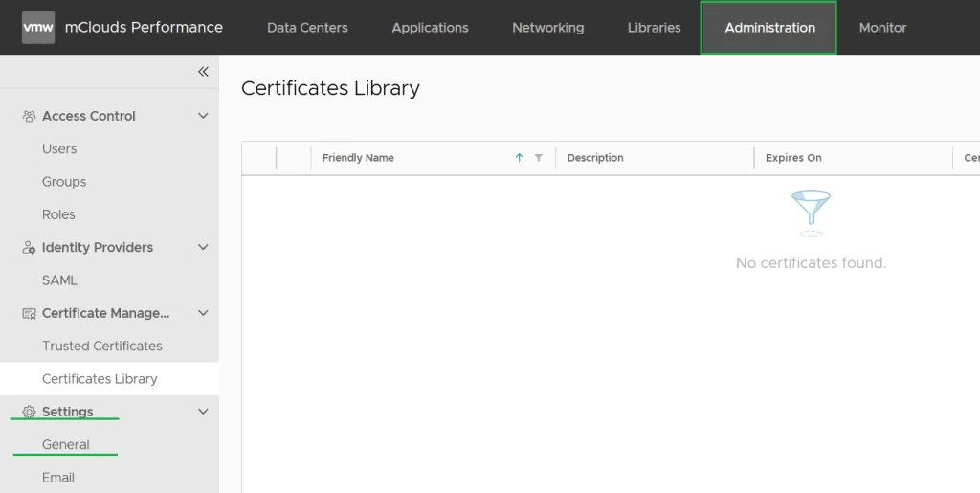Click the Access Control users icon
Screen dimensions: 980x493
29,116
